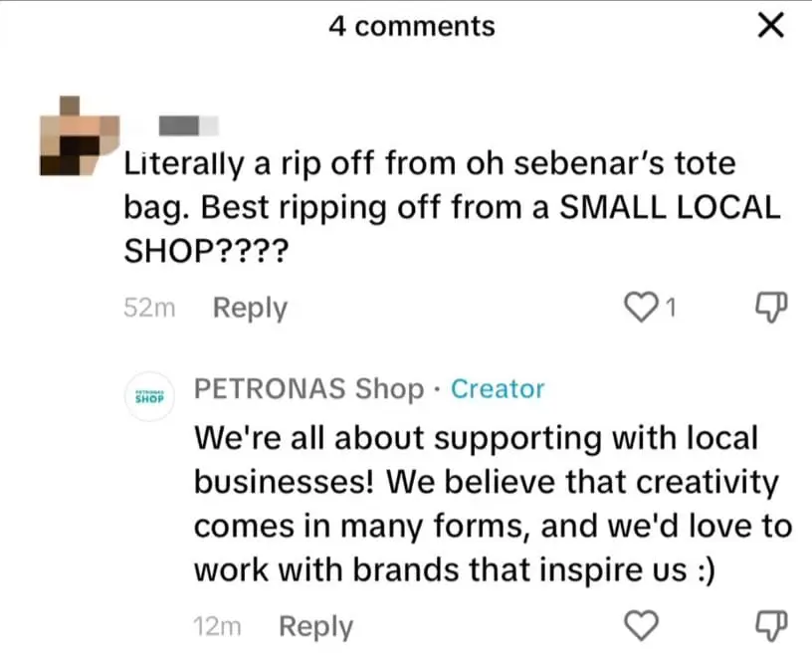Open the Creator label next to PETRONAS Shop
The height and width of the screenshot is (669, 812).
[x=498, y=389]
